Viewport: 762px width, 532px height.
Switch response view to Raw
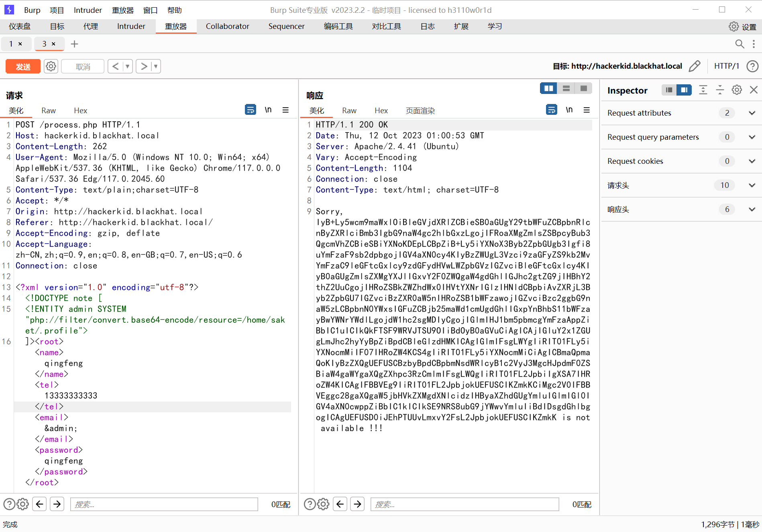pos(349,110)
